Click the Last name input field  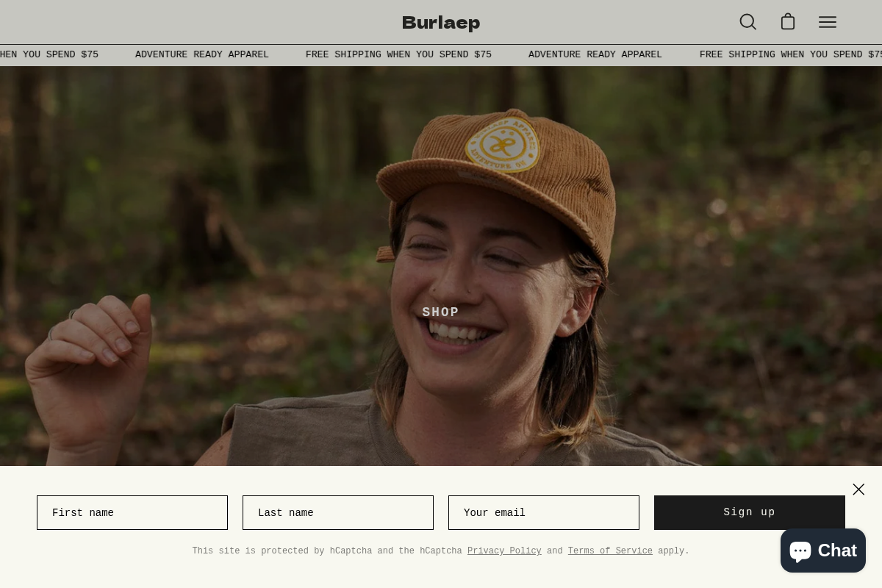[x=338, y=512]
